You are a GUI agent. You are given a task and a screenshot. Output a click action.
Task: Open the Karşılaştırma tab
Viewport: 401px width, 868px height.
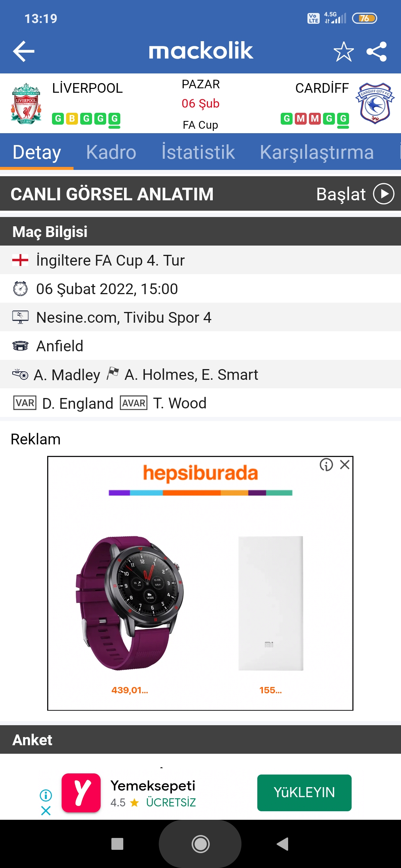click(317, 152)
